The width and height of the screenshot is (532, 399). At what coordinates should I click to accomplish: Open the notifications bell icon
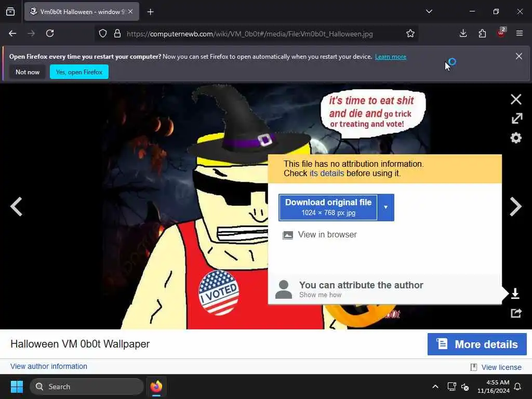click(517, 387)
